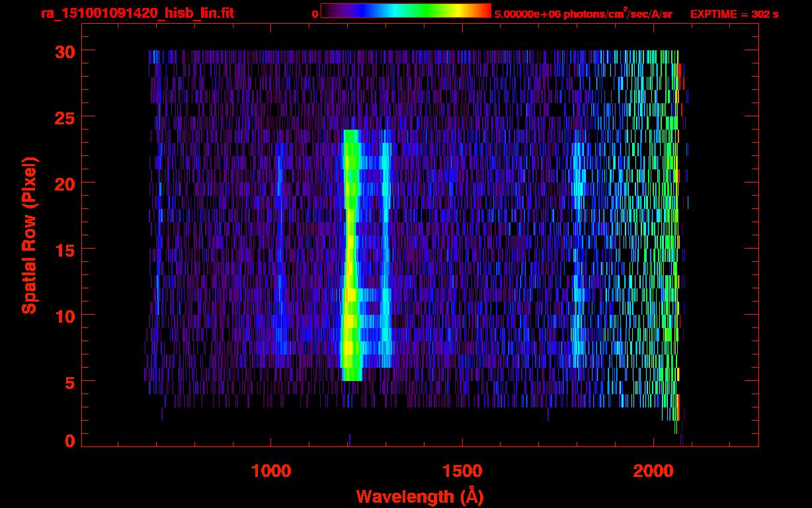Click the 5.00000e+06 photons/cm²/sec/A/sr label
Screen dimensions: 812x508
tap(583, 13)
